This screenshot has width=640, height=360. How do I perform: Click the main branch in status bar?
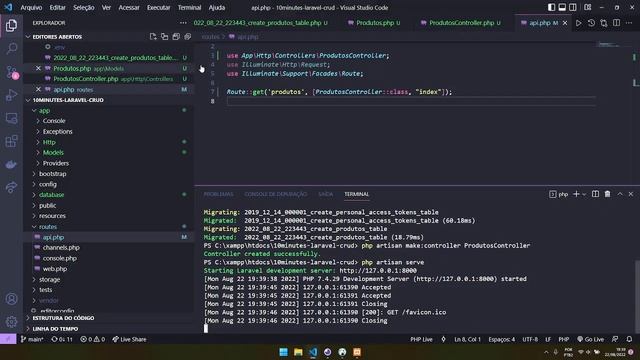pyautogui.click(x=32, y=339)
